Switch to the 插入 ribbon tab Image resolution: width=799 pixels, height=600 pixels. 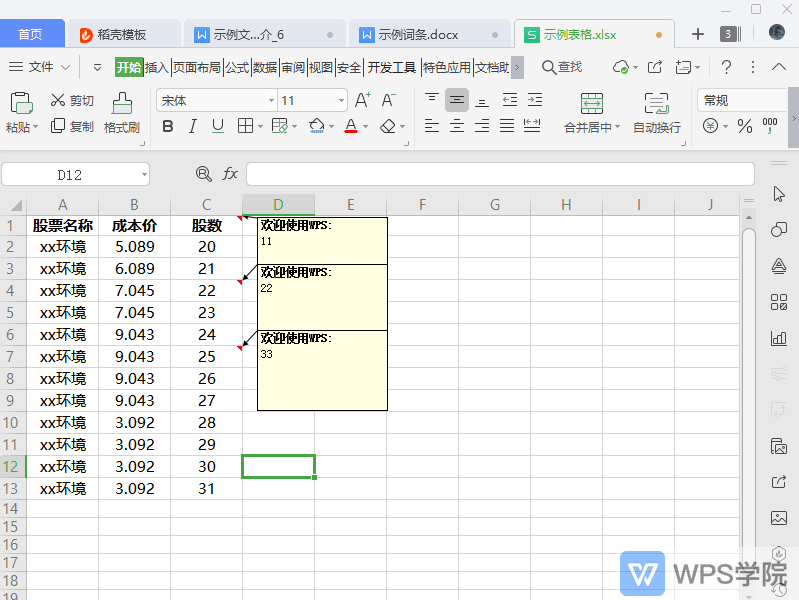tap(157, 67)
